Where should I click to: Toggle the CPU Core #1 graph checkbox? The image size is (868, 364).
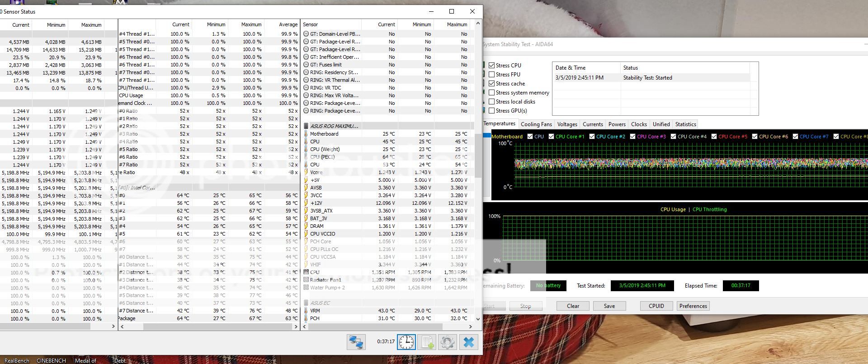point(551,137)
